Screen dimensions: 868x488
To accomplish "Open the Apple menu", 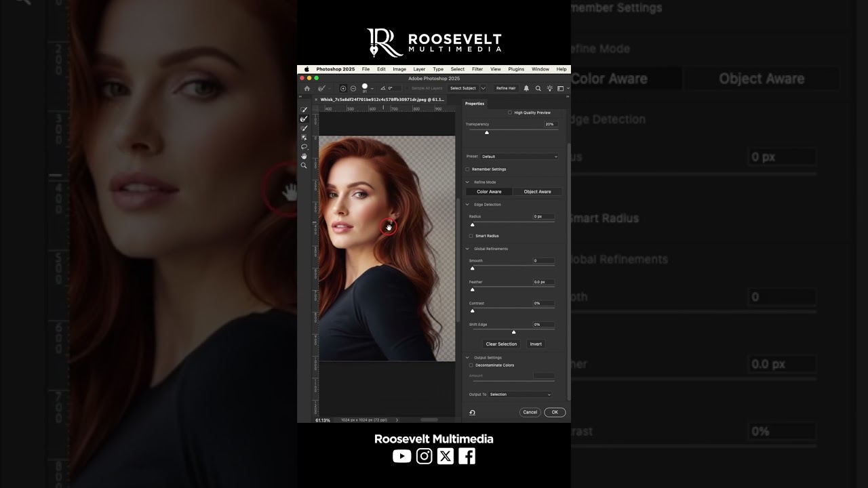I will tap(306, 69).
